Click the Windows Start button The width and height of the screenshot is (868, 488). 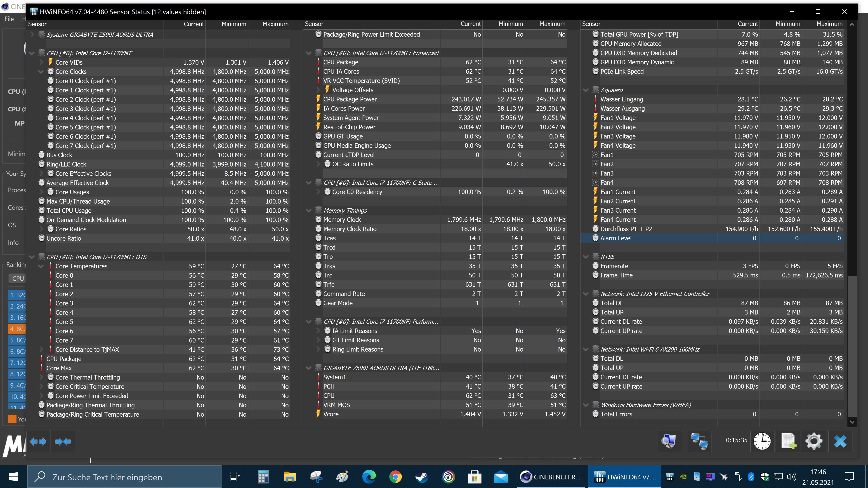pos(14,477)
